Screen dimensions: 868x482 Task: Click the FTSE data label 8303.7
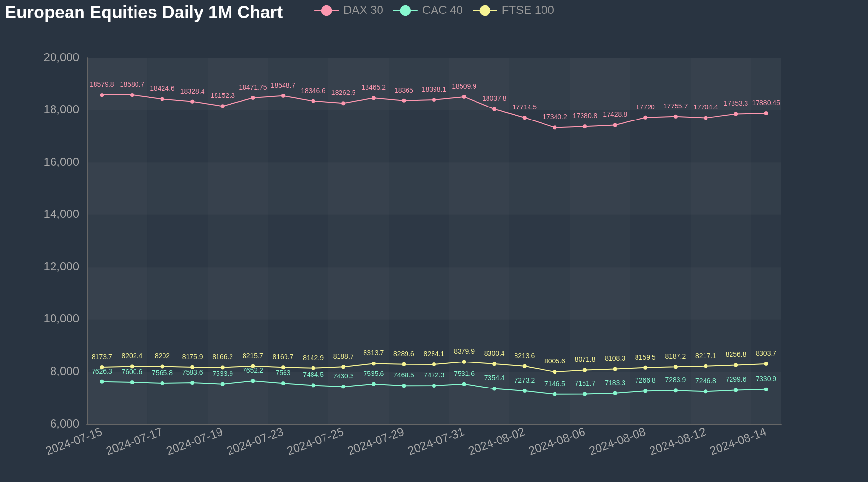(766, 354)
